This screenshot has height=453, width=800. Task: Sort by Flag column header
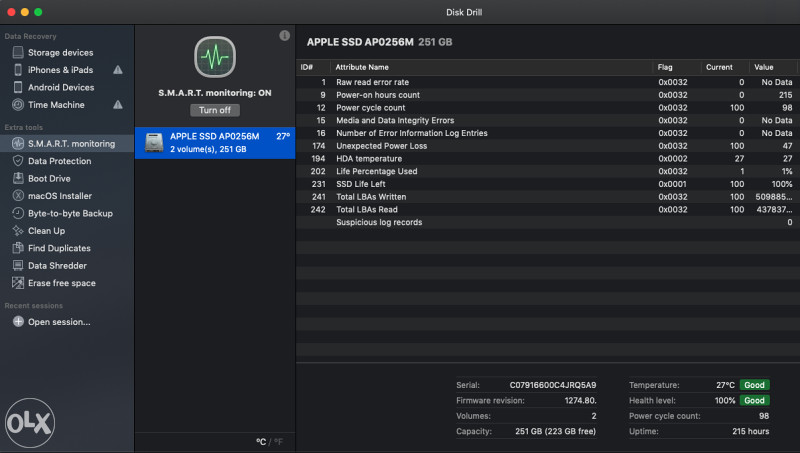coord(665,67)
